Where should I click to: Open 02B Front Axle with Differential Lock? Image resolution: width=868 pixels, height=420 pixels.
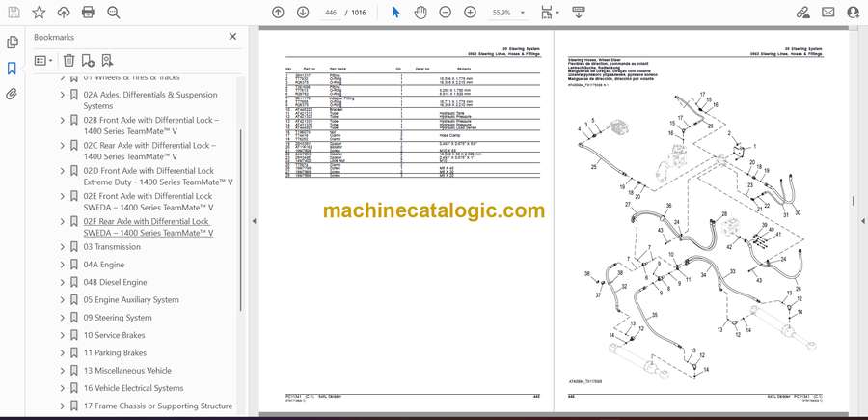coord(151,126)
